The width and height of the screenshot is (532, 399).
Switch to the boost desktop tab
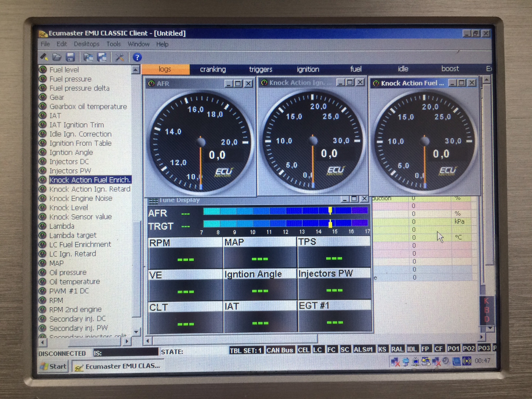pyautogui.click(x=450, y=69)
